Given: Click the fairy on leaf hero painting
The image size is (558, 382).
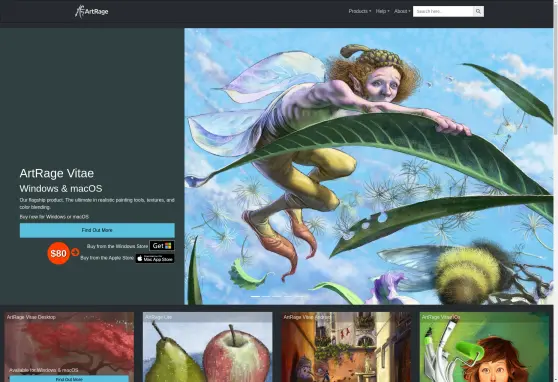Looking at the screenshot, I should pos(369,166).
